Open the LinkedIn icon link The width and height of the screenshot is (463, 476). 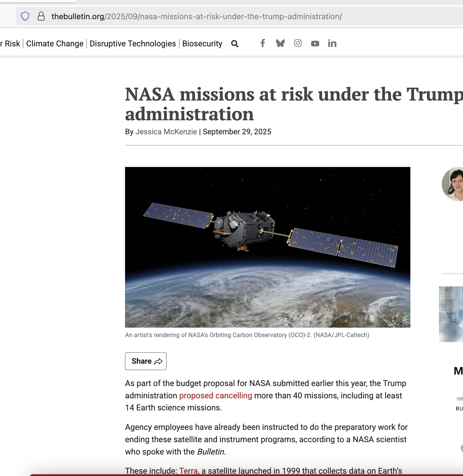332,43
